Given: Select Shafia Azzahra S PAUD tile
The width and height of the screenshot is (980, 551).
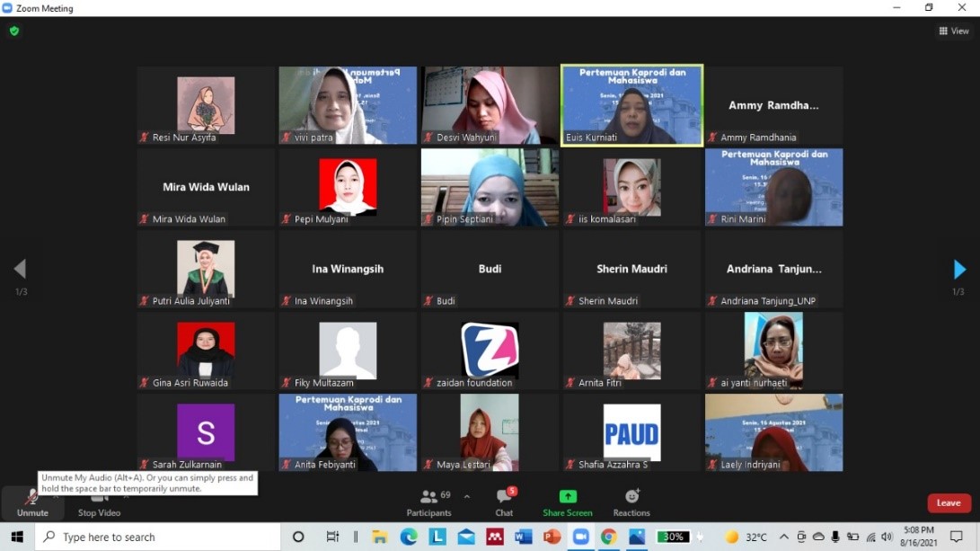Looking at the screenshot, I should point(631,432).
